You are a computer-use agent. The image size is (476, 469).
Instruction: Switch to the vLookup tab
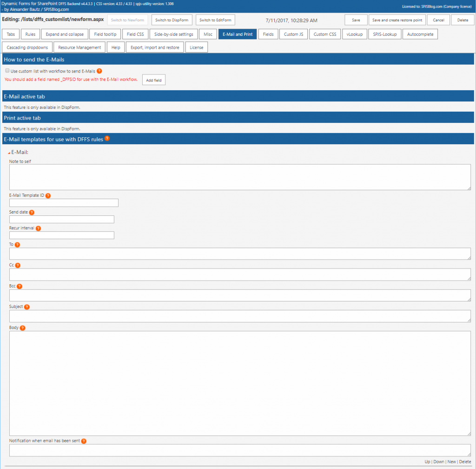coord(355,34)
